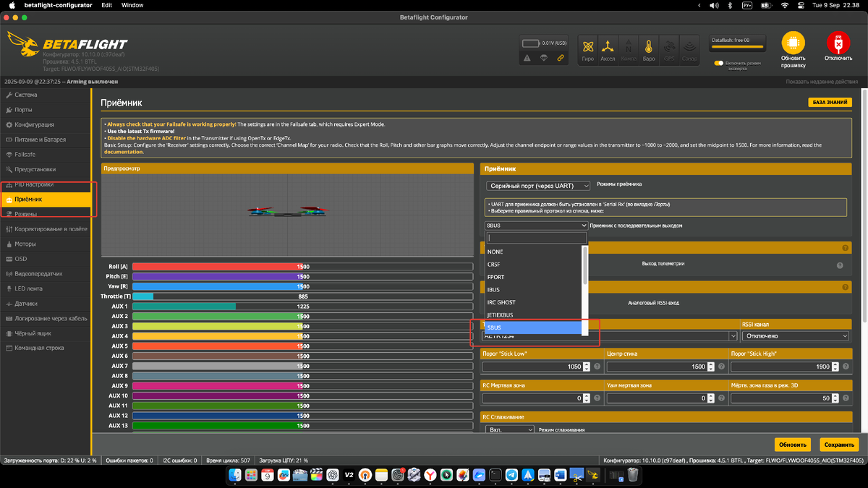The width and height of the screenshot is (868, 488).
Task: Open the Конфигурация tab in sidebar
Action: [46, 124]
